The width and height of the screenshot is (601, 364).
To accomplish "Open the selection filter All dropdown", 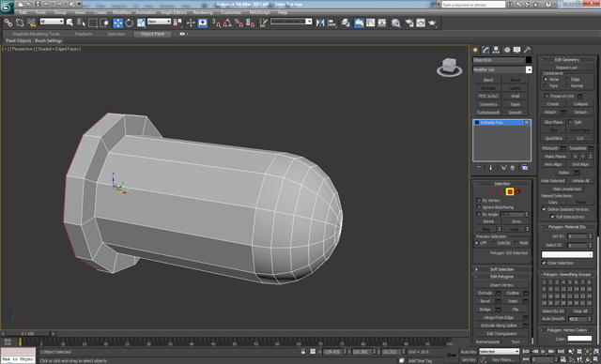I will click(52, 22).
